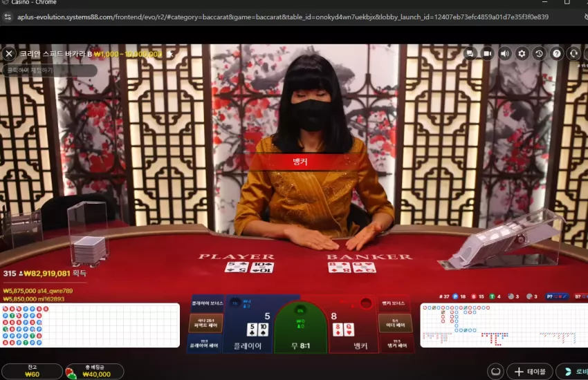588x380 pixels.
Task: Open the live chat panel icon
Action: coord(470,54)
